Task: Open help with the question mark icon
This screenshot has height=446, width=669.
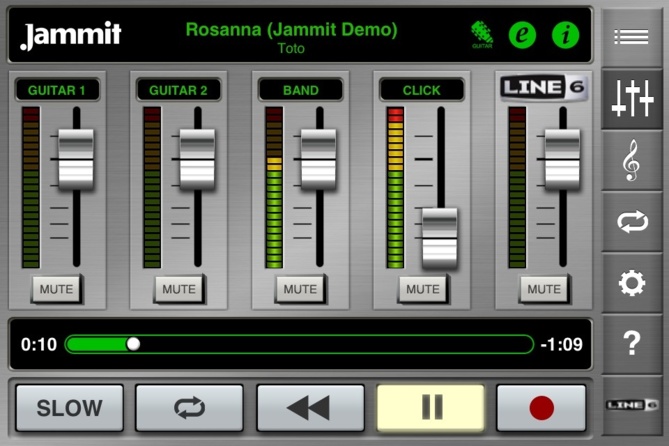Action: [631, 344]
